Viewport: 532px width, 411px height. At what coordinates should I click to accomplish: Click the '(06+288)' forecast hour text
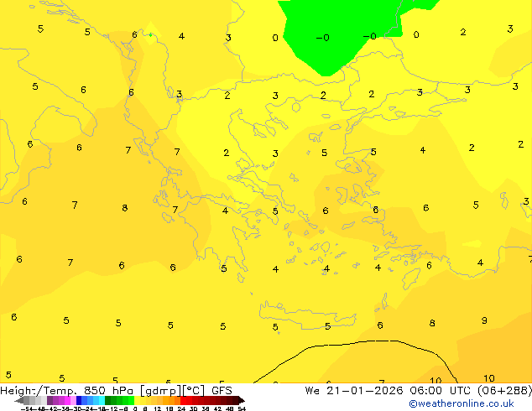[x=504, y=391]
